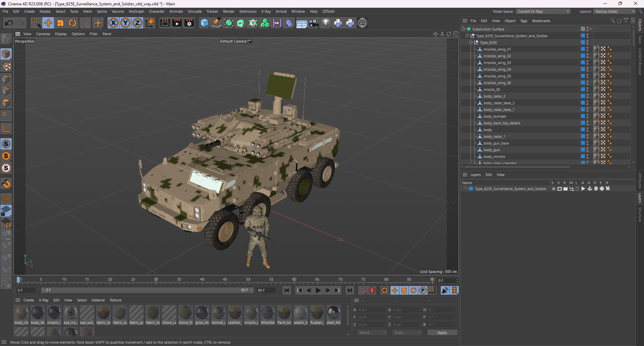Viewport: 644px width, 346px height.
Task: Click frame 45 on the timeline ruler
Action: click(225, 280)
